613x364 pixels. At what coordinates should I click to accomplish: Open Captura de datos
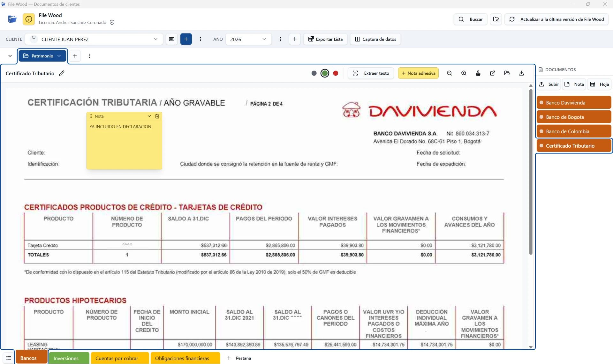pos(375,39)
